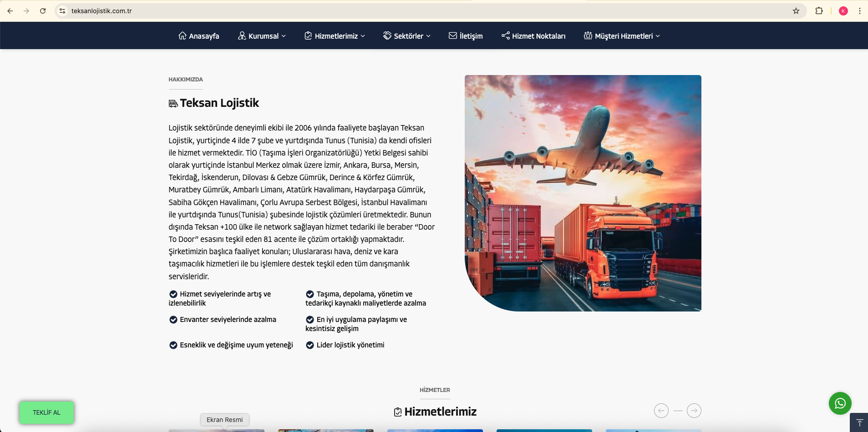Go to previous slide in Hizmetlerimiz carousel
The image size is (868, 432).
tap(661, 411)
